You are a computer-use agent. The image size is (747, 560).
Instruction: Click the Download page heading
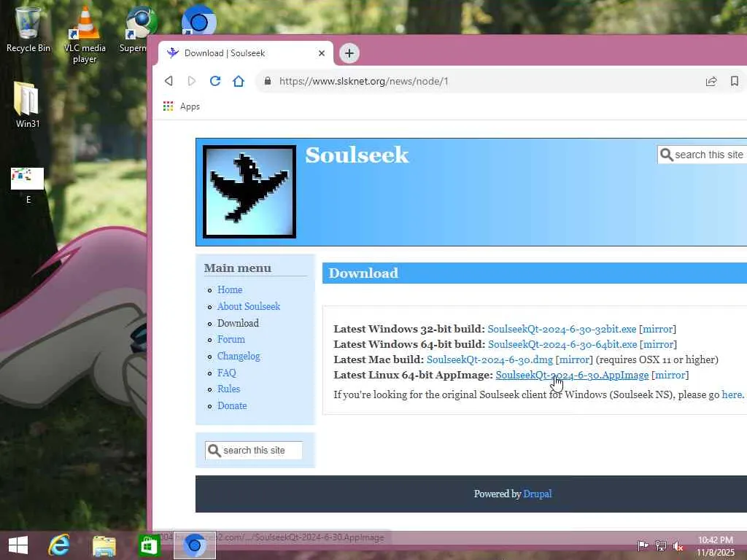[x=363, y=273]
